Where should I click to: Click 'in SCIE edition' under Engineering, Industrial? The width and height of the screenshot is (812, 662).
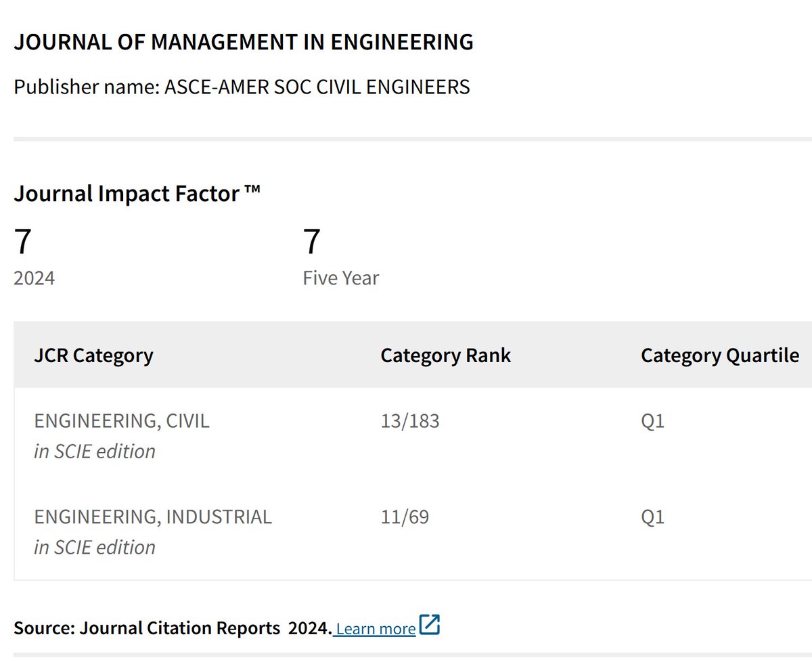coord(95,547)
